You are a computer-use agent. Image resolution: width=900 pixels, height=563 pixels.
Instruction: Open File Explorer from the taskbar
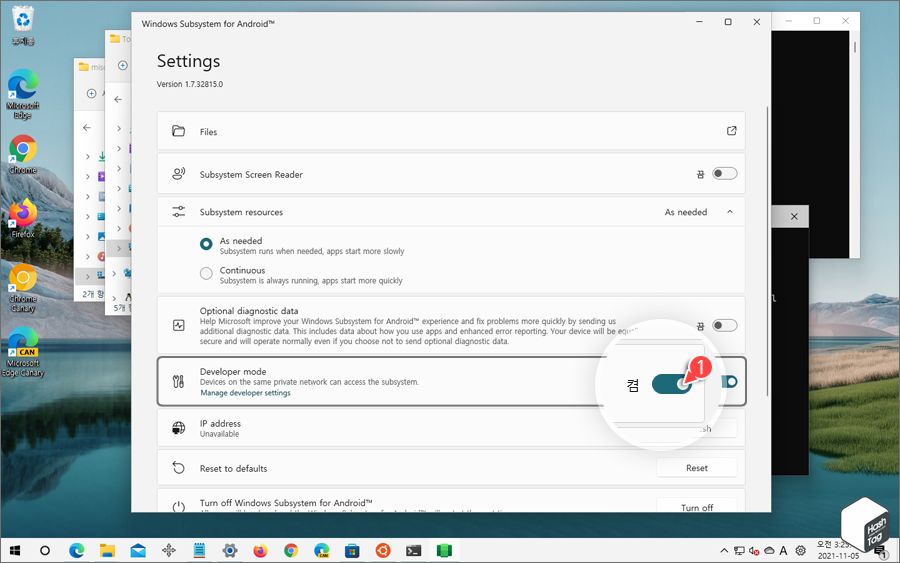point(107,551)
